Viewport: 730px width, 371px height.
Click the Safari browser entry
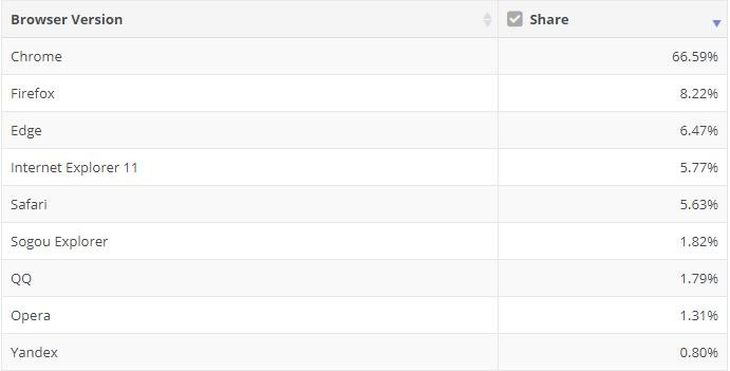(x=29, y=204)
